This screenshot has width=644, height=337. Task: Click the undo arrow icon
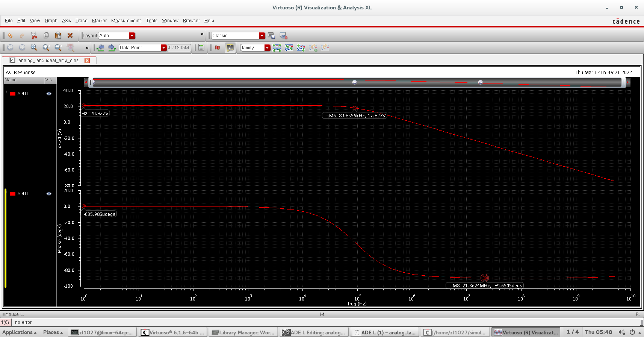tap(10, 36)
